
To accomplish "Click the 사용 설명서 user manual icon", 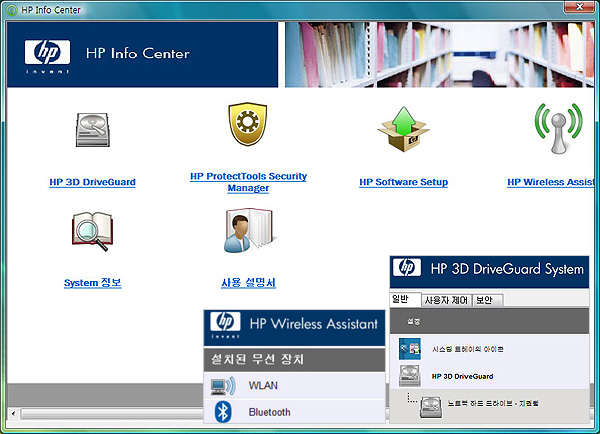I will (x=249, y=230).
